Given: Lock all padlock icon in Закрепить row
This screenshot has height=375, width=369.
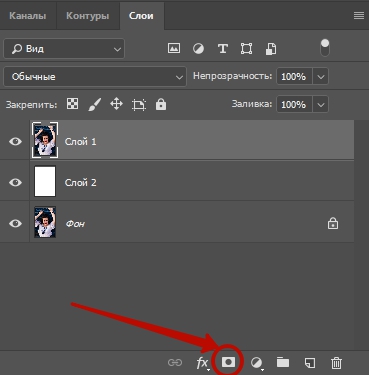Looking at the screenshot, I should pos(161,104).
